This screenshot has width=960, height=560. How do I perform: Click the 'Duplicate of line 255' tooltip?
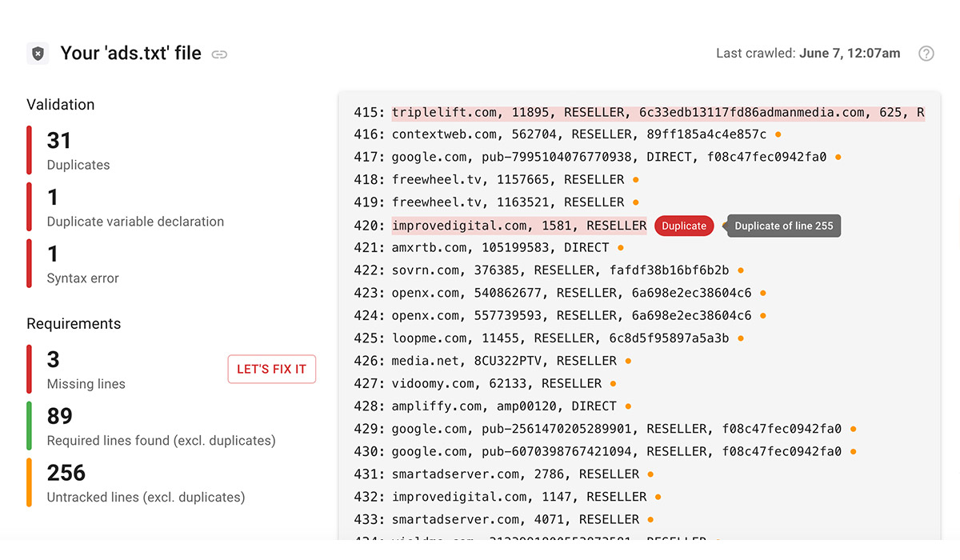[x=783, y=226]
